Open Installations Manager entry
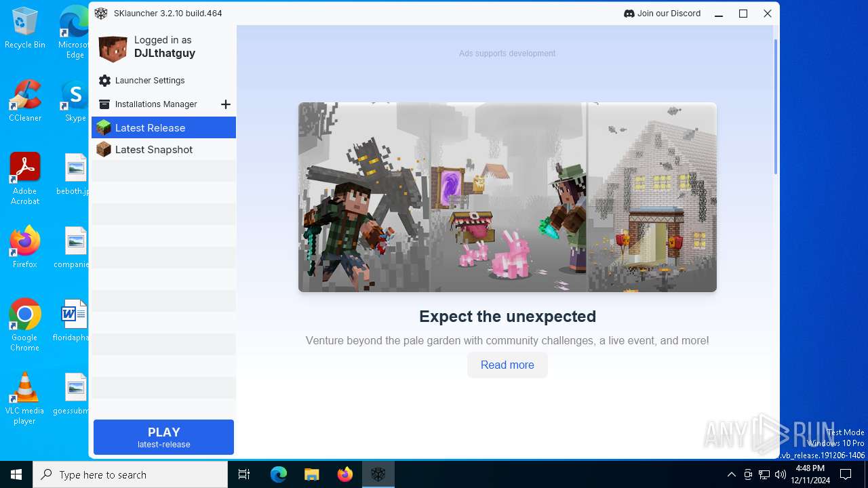The height and width of the screenshot is (488, 868). click(155, 104)
